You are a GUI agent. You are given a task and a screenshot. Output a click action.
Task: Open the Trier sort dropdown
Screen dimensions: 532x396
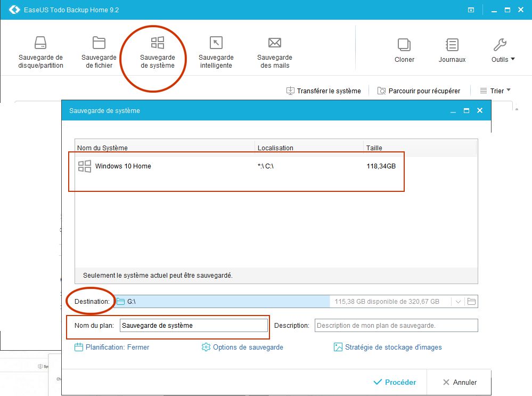(x=495, y=91)
